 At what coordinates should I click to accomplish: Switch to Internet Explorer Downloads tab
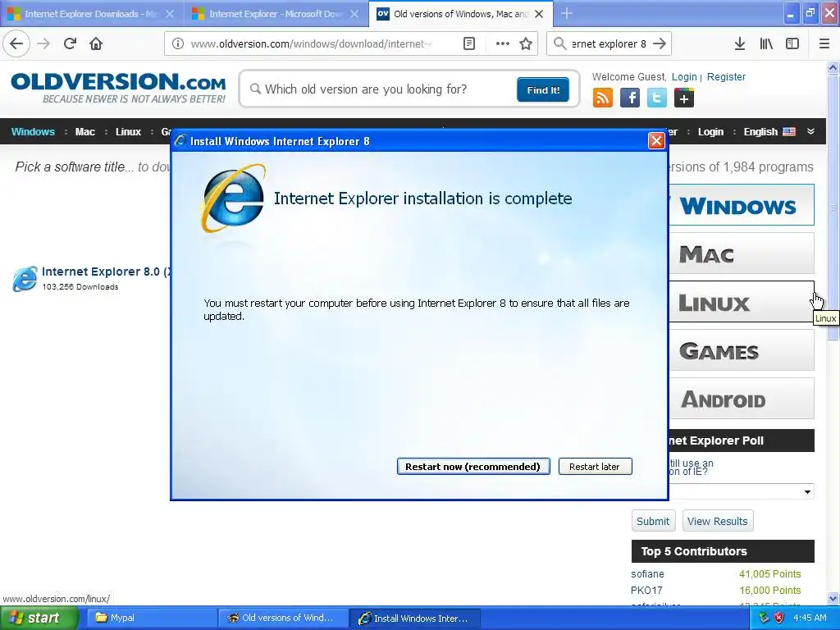tap(91, 14)
